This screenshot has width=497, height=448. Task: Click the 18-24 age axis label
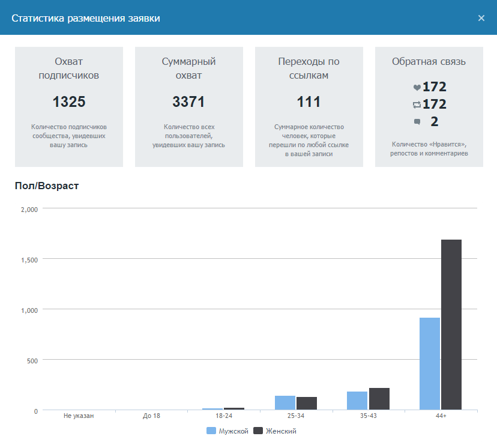coord(223,415)
